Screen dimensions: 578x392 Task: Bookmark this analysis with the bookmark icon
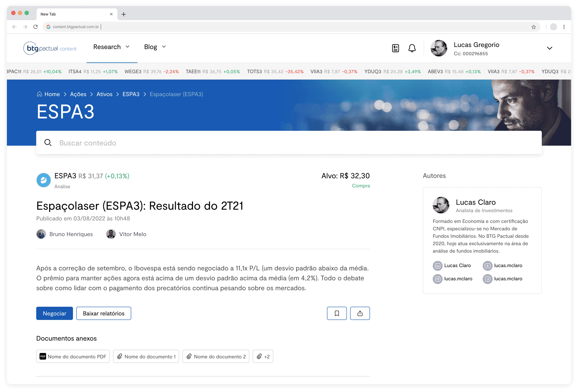point(337,313)
